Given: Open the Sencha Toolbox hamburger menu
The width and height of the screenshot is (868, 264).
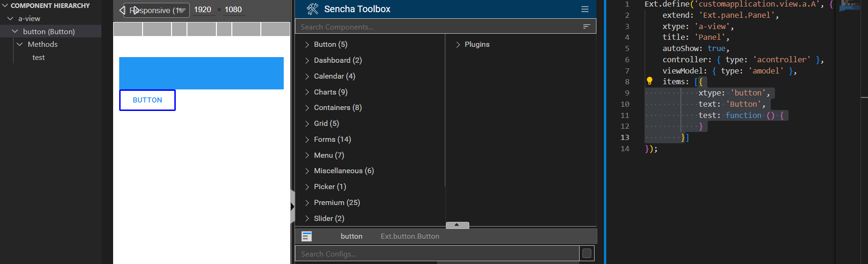Looking at the screenshot, I should point(585,9).
